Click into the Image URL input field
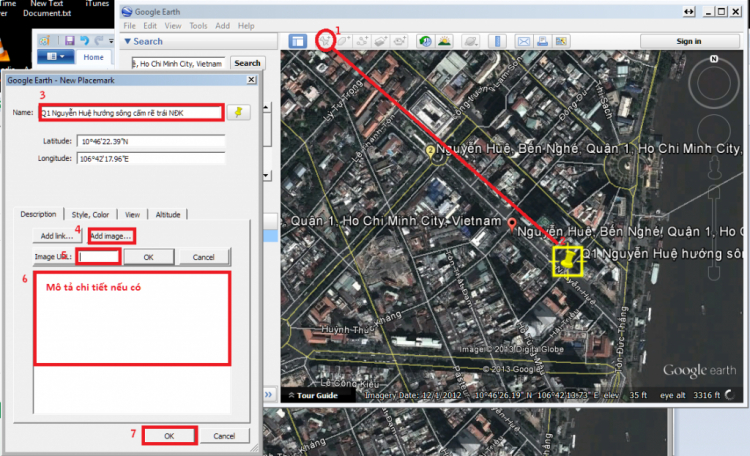 coord(99,257)
